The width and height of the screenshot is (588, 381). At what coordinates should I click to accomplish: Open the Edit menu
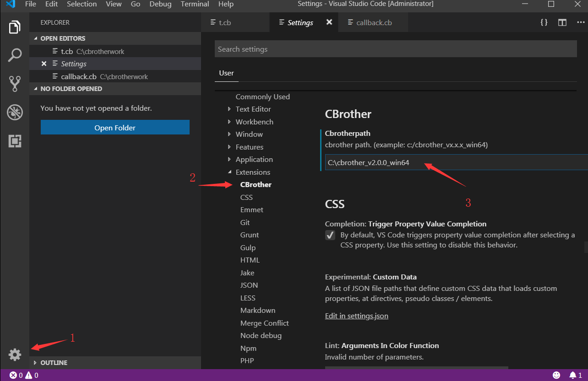(51, 4)
